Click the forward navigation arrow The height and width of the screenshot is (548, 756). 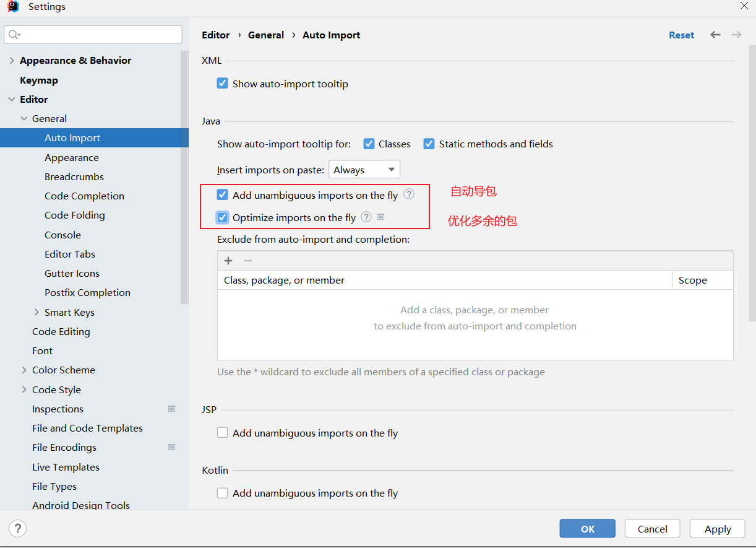tap(736, 35)
